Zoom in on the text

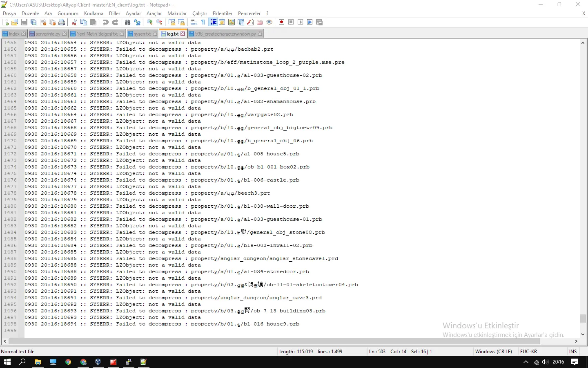(150, 22)
